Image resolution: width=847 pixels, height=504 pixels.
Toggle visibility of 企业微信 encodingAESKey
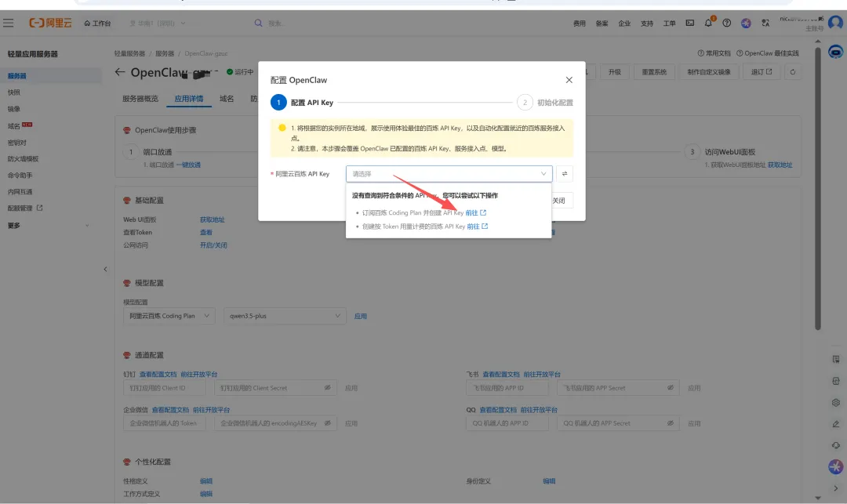(327, 423)
